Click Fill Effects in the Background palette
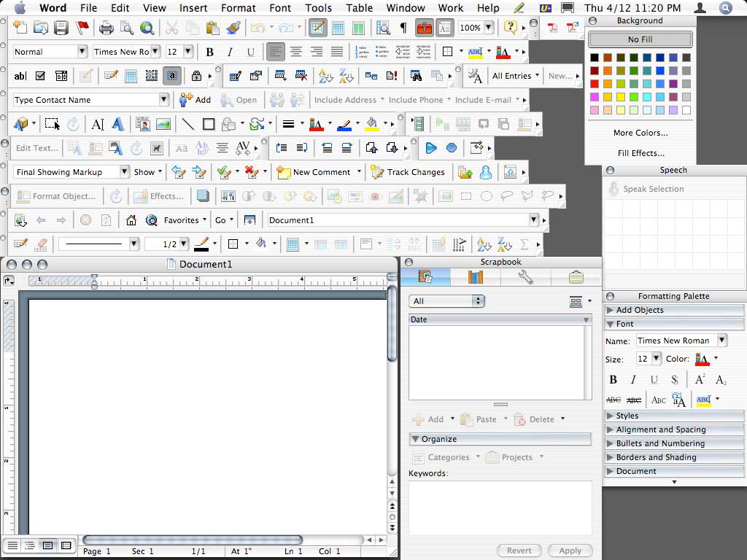The width and height of the screenshot is (747, 560). [640, 153]
